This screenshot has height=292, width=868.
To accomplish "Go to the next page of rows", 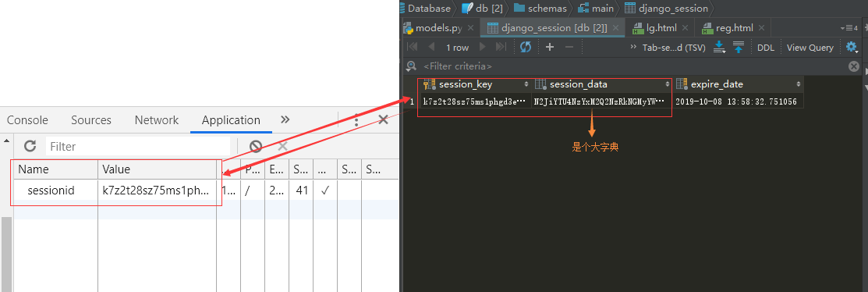I will pos(482,47).
